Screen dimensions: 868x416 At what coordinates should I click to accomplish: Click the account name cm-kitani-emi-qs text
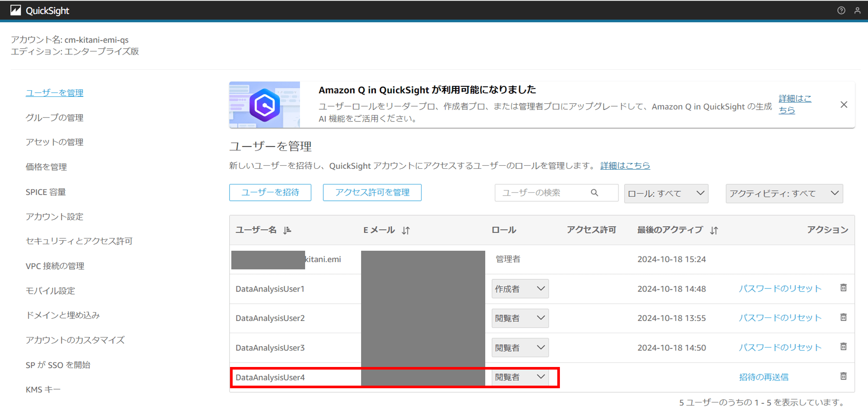point(96,40)
